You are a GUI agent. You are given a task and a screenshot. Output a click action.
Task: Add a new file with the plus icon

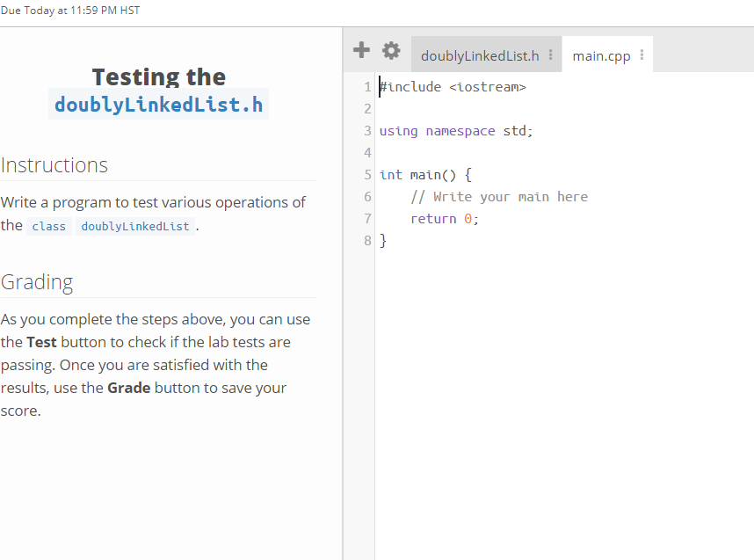[360, 50]
